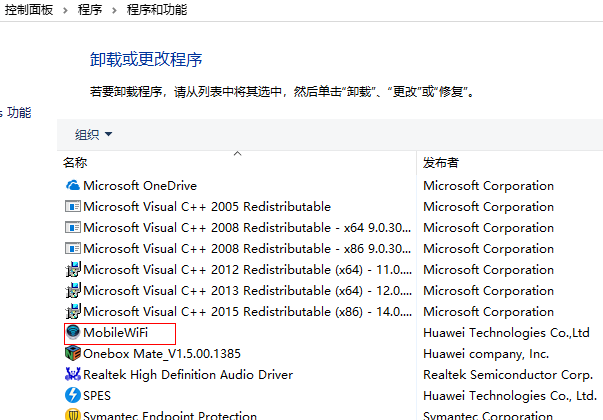Select the SPES program entry
The width and height of the screenshot is (603, 420).
pyautogui.click(x=97, y=395)
